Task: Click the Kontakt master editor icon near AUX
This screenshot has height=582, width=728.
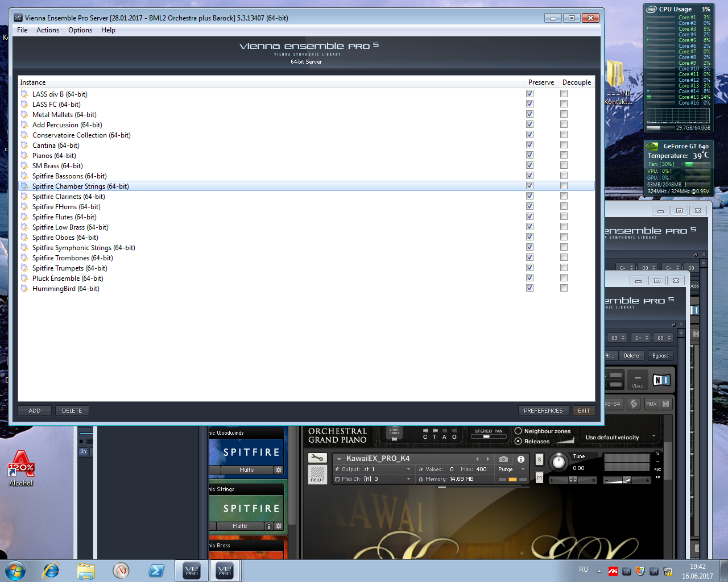Action: coord(634,404)
